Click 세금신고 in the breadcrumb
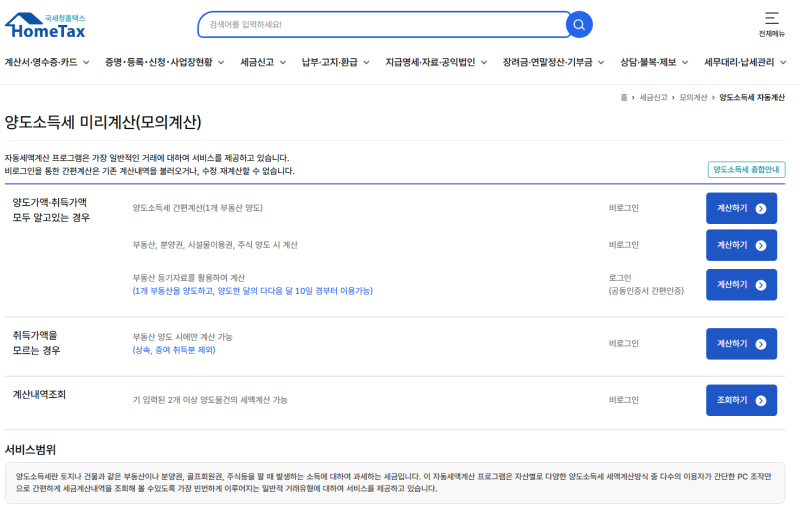The height and width of the screenshot is (512, 800). tap(653, 97)
